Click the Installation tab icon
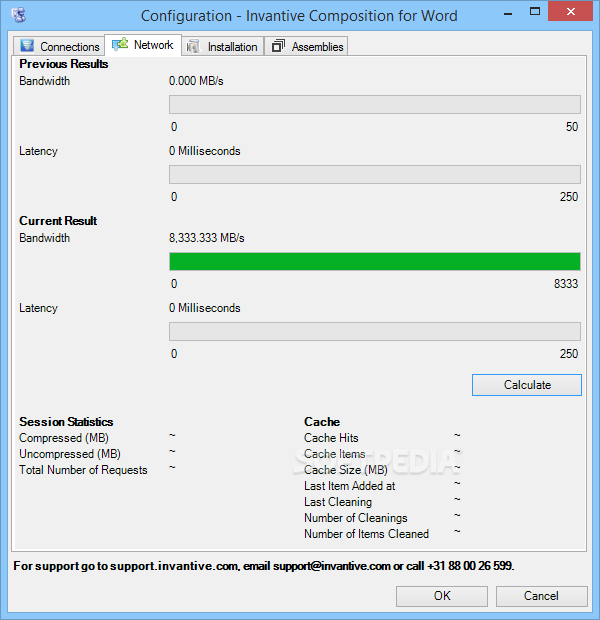The image size is (600, 620). coord(193,46)
